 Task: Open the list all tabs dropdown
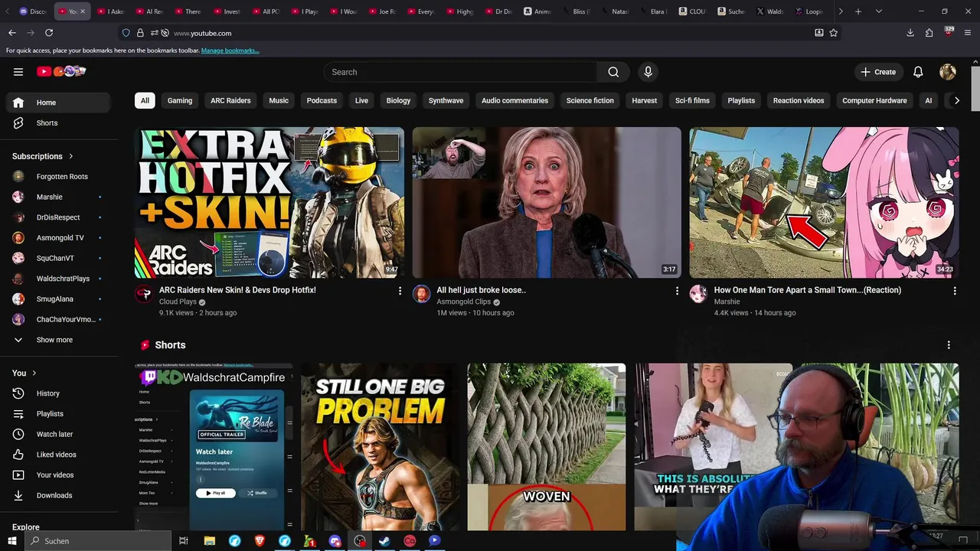(879, 11)
